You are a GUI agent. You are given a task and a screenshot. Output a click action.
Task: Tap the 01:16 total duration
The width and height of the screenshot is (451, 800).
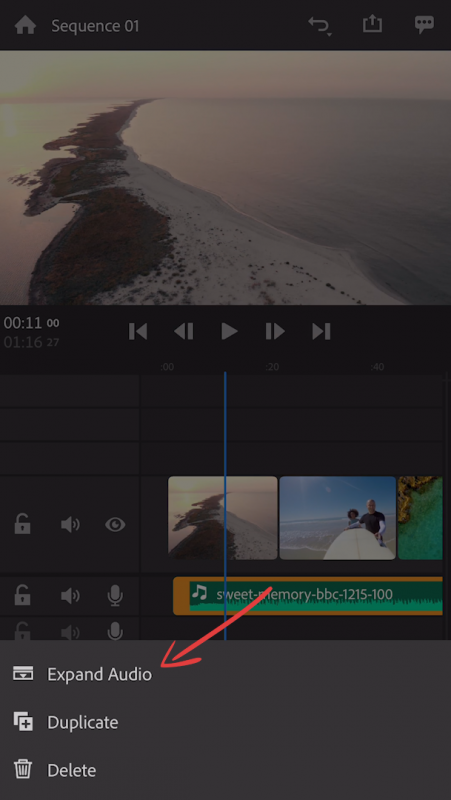pos(32,342)
